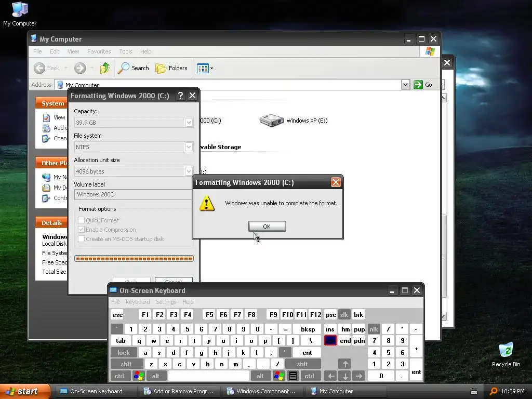Click Search in My Computer toolbar

click(134, 68)
